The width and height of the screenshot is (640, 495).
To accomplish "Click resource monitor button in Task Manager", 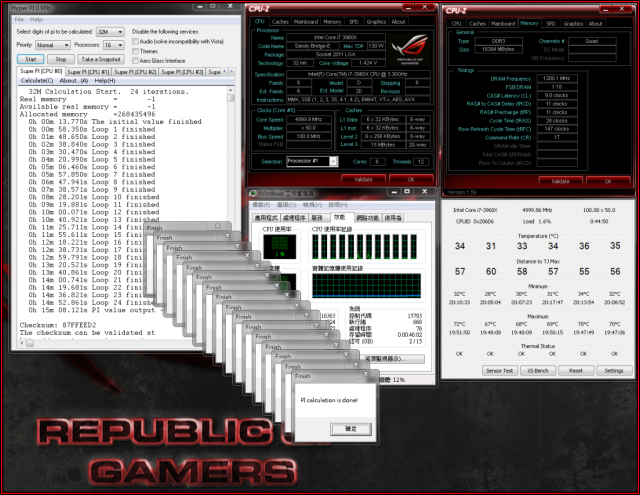I will click(394, 359).
